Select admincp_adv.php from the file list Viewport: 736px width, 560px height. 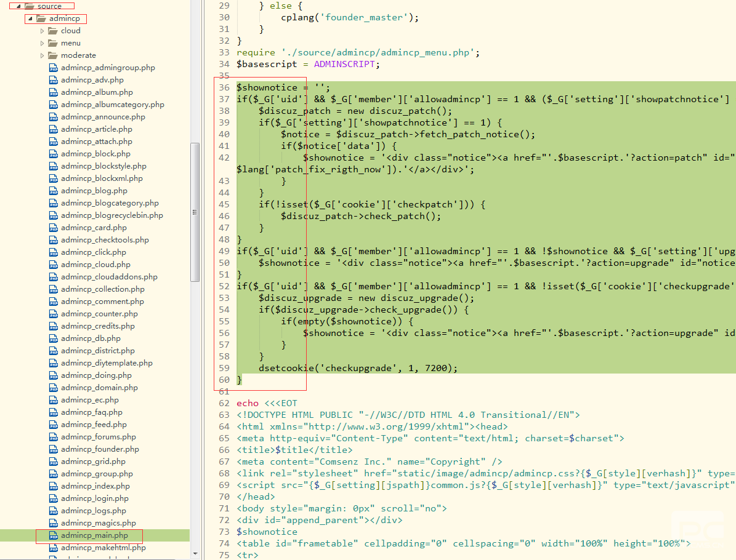[92, 80]
